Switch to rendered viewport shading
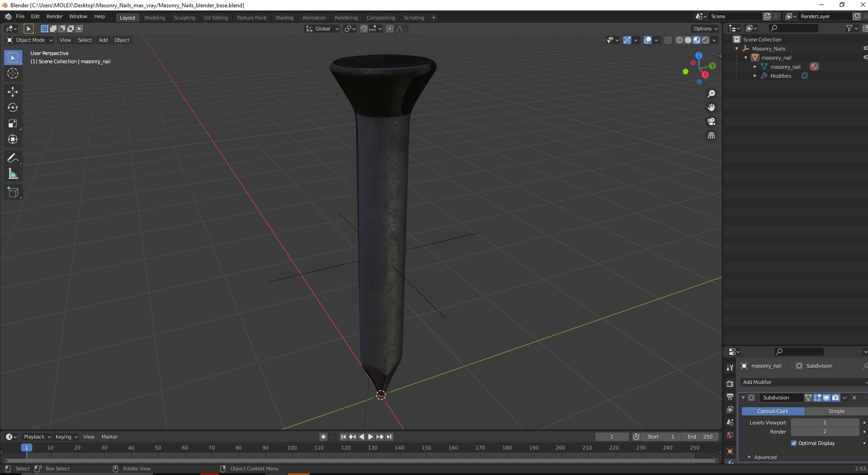Image resolution: width=868 pixels, height=475 pixels. (x=705, y=40)
